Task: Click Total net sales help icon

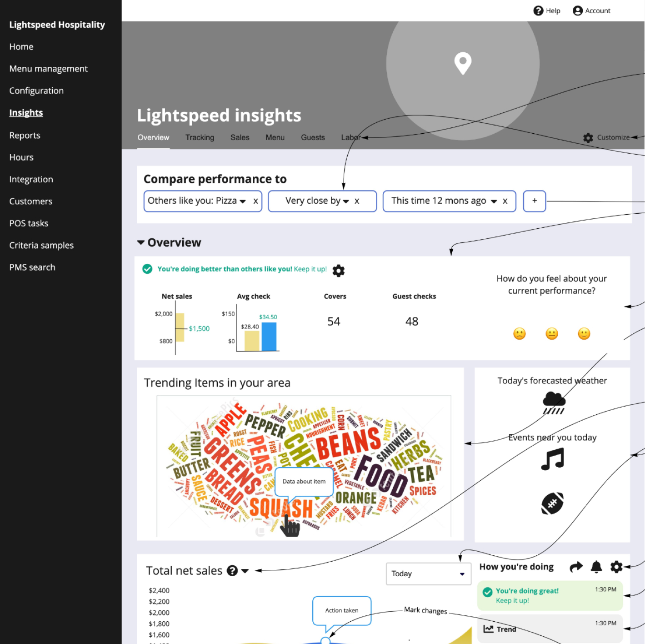Action: (232, 571)
